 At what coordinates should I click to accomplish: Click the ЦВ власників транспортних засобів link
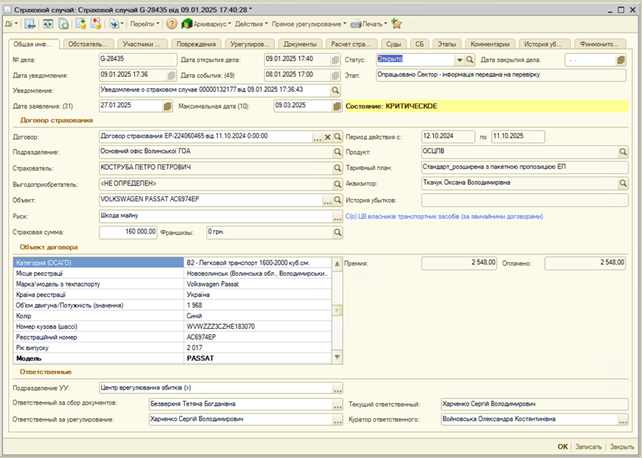(444, 217)
